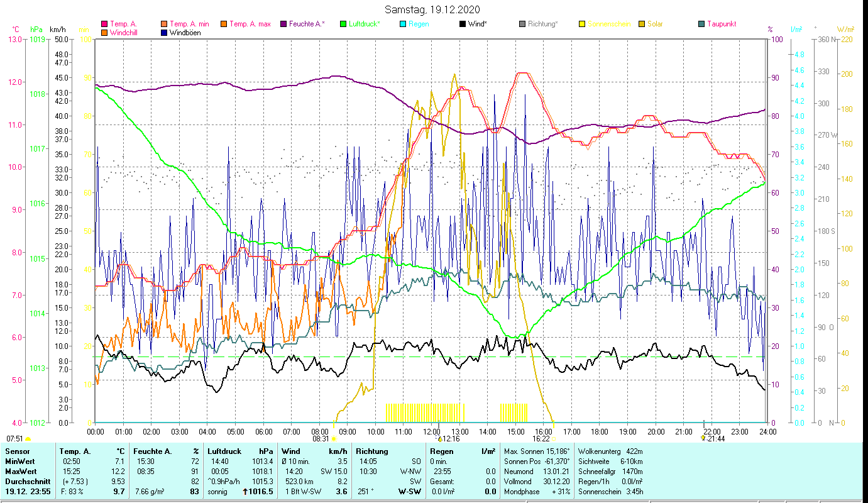Click the chart title 'Samstag, 19.12.2020'

(434, 9)
